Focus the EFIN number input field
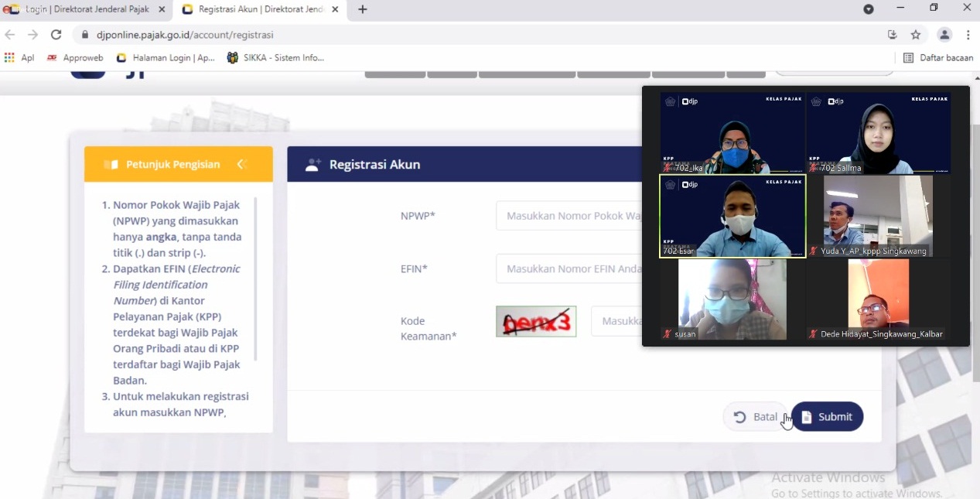This screenshot has height=499, width=980. (x=569, y=269)
